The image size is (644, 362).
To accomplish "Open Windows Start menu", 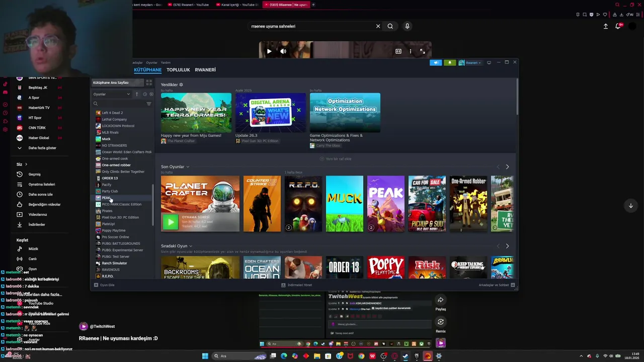I will [205, 356].
